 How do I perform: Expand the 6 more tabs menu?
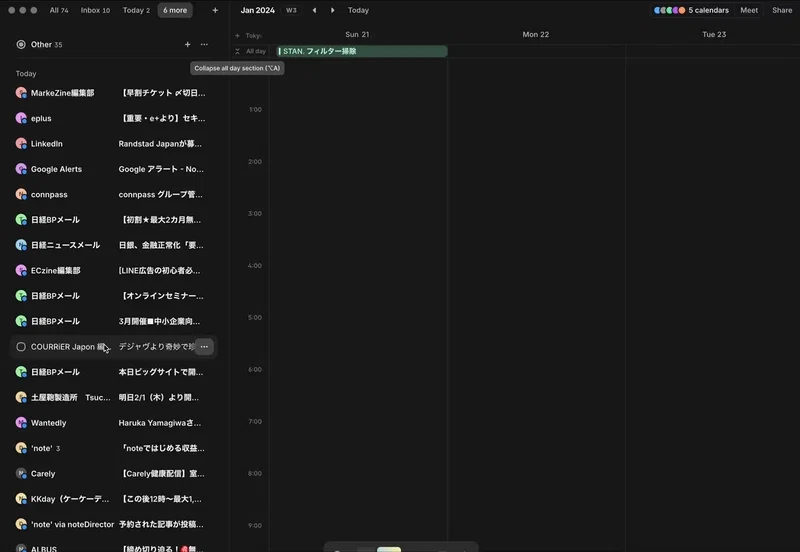tap(175, 10)
